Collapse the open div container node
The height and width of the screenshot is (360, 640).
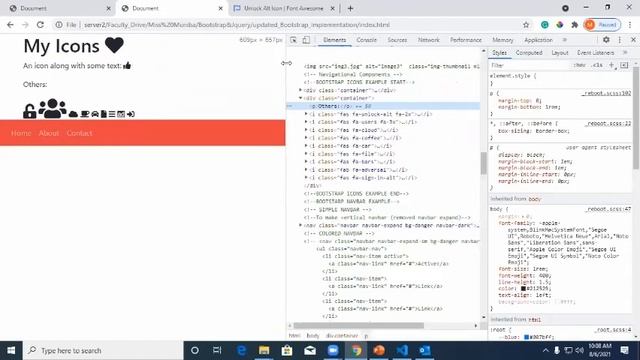[301, 98]
